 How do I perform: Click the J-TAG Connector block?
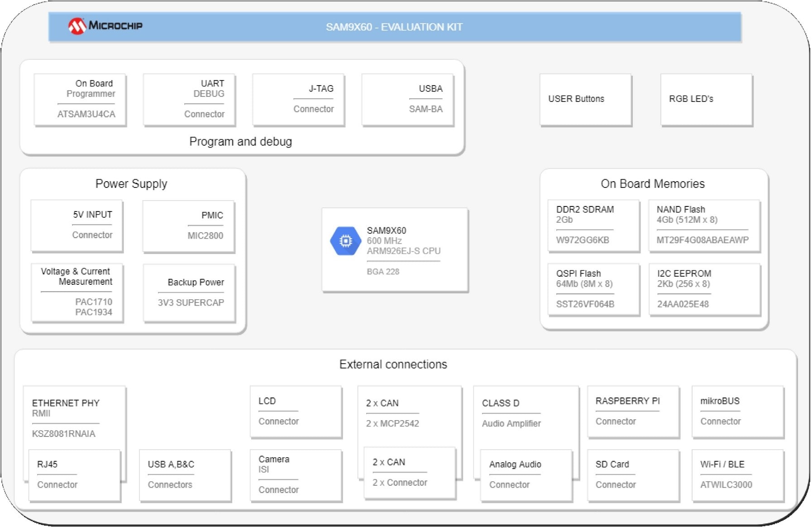(298, 99)
